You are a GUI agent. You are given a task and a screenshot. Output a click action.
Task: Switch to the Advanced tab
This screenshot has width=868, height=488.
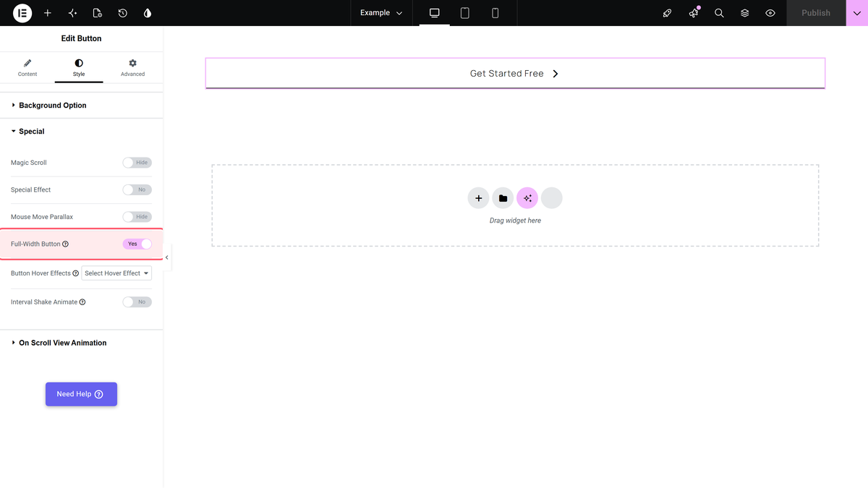(132, 69)
